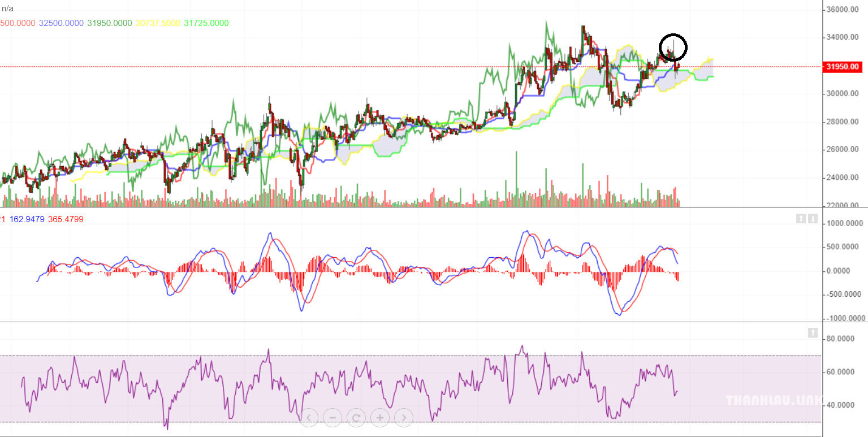Move MACD pane up with the up arrow
Viewport: 868px width, 437px height.
(x=801, y=219)
